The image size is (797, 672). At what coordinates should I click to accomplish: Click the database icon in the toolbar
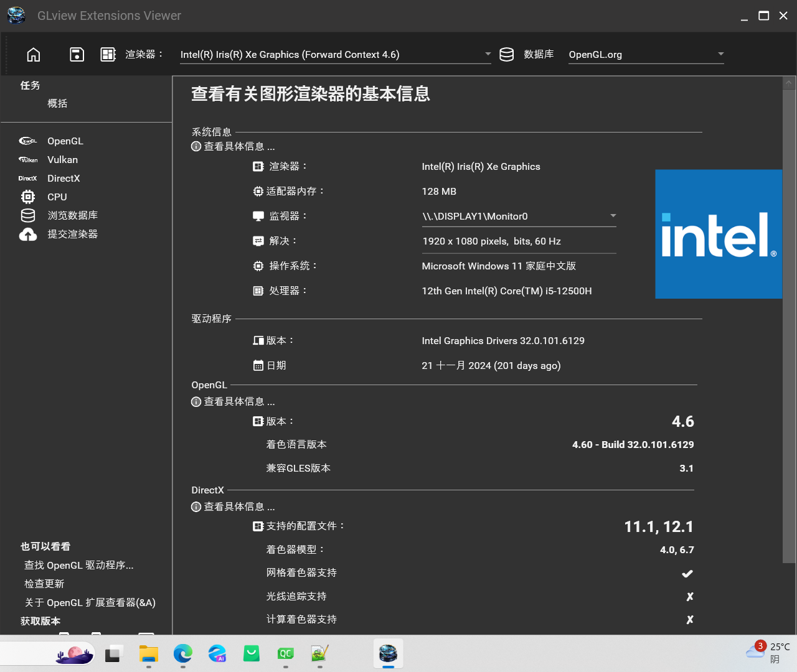[x=507, y=55]
